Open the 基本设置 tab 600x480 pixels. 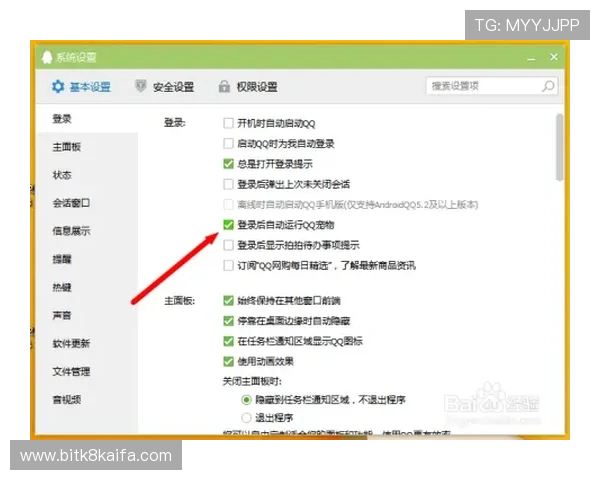pos(81,87)
